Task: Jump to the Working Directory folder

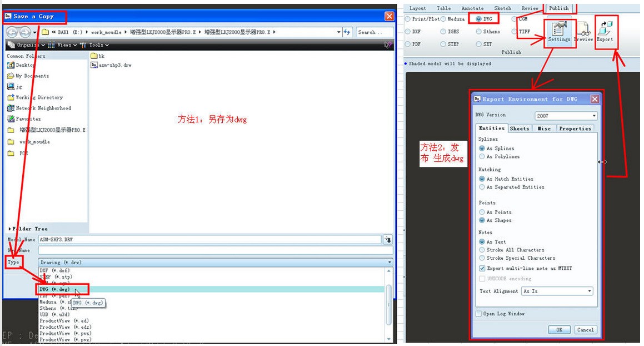Action: (35, 97)
